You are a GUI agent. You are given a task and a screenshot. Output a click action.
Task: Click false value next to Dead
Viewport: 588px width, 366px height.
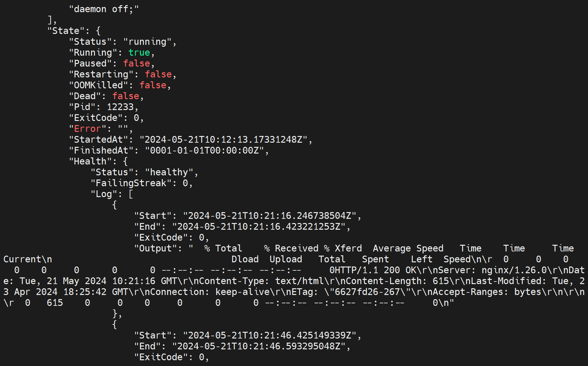pos(126,96)
